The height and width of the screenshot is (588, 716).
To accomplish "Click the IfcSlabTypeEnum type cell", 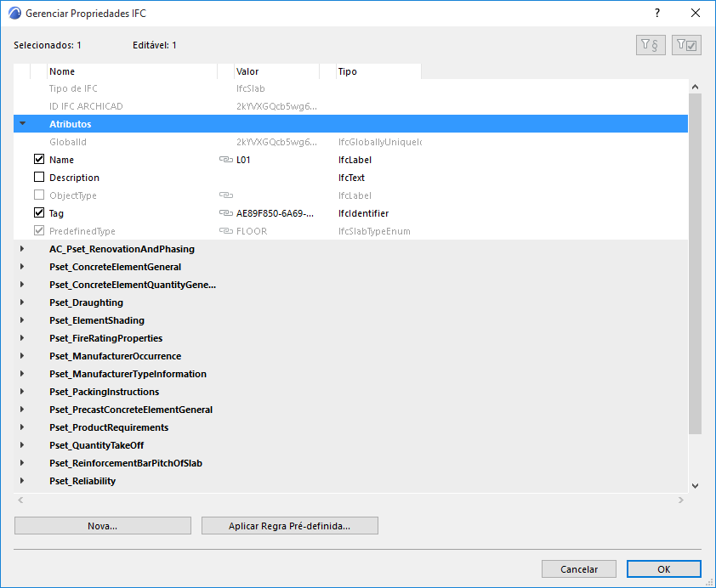I will [374, 231].
